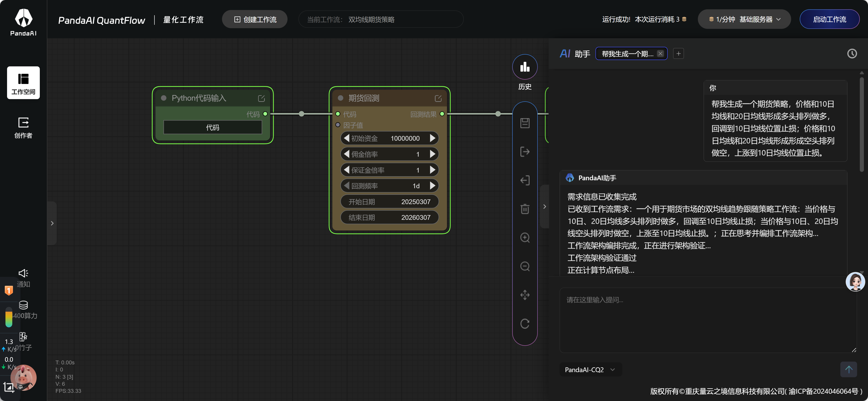This screenshot has width=868, height=401.
Task: Open chat history clock icon
Action: [x=852, y=53]
